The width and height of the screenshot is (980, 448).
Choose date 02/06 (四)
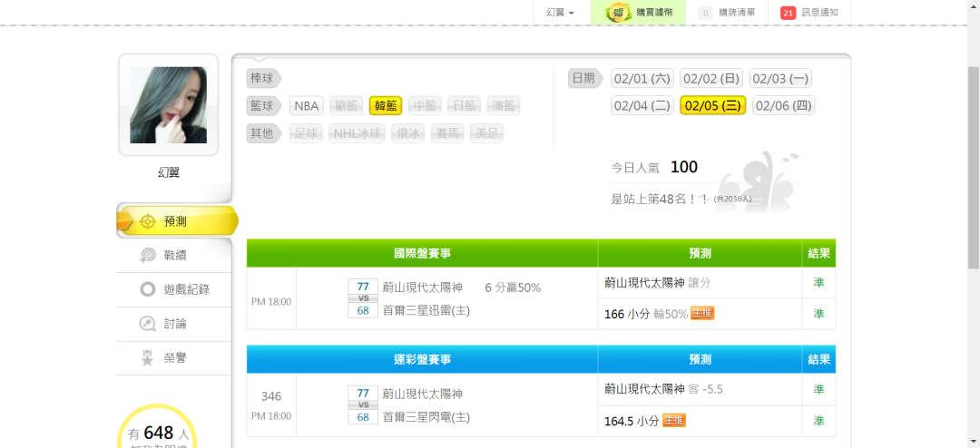point(784,105)
